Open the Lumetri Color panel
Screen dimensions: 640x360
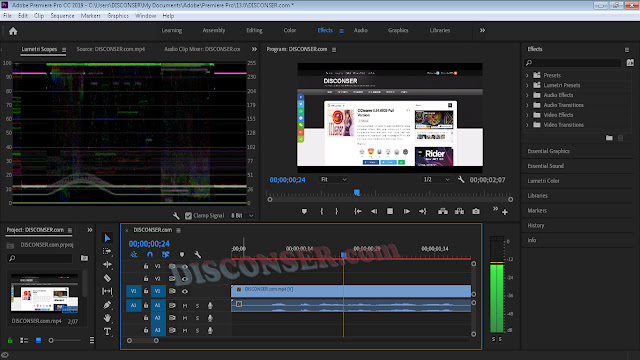click(x=543, y=181)
